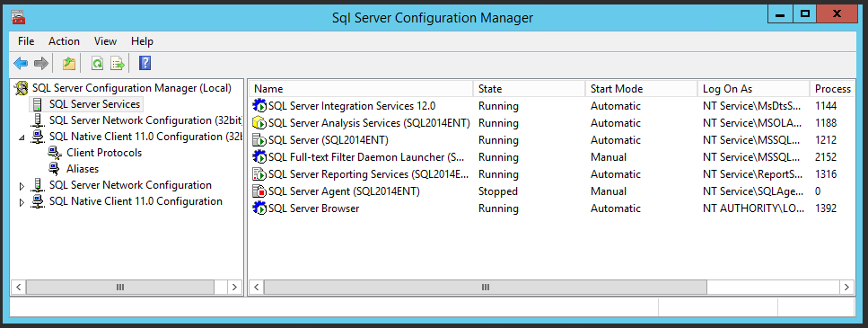Click the Stopped state of SQL Server Agent

498,191
